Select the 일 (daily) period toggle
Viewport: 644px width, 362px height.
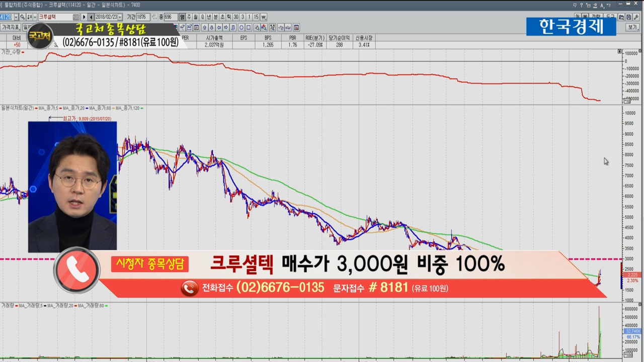(182, 17)
